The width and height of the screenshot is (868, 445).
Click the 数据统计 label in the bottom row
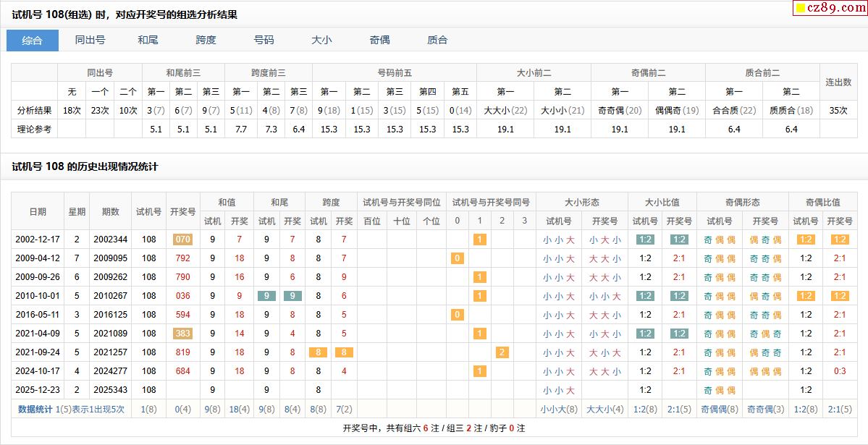point(35,409)
